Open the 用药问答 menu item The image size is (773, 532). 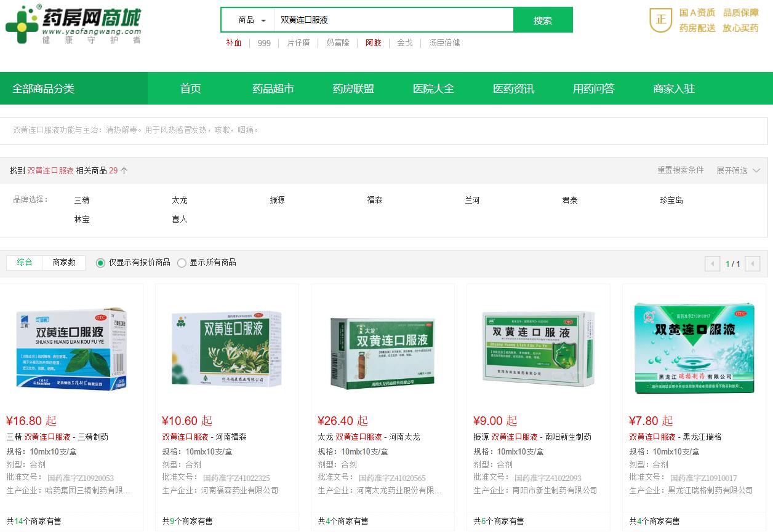[592, 89]
